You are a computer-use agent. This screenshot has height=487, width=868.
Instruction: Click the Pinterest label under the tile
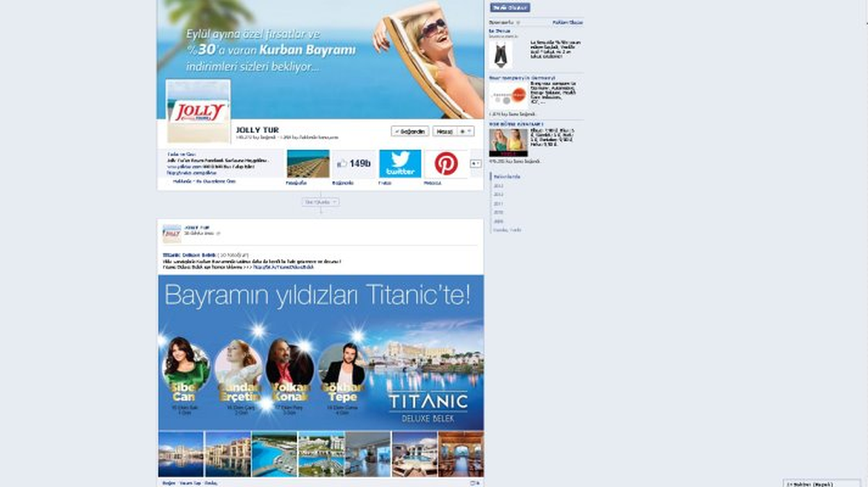[x=433, y=184]
